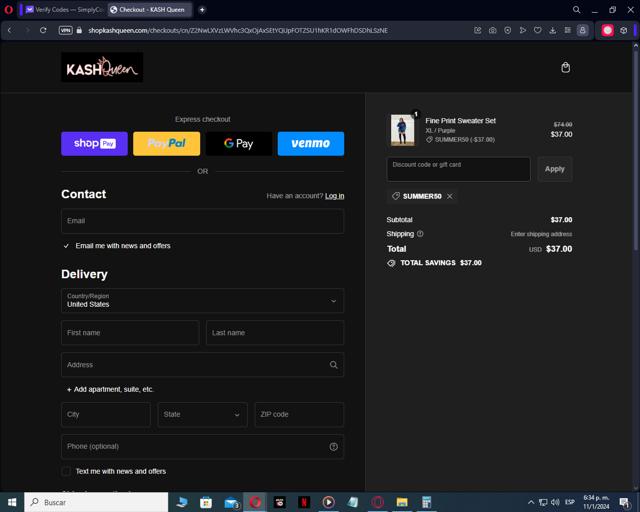Click the City field

pos(106,414)
